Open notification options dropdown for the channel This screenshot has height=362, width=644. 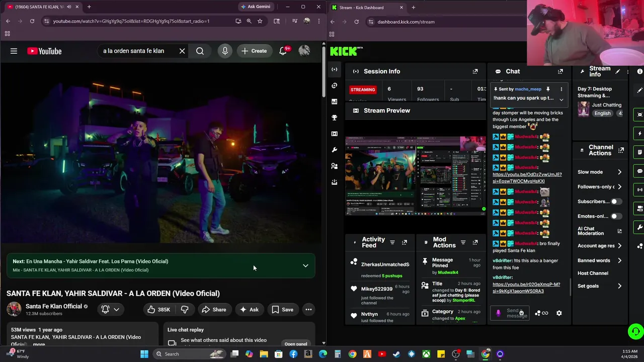tap(116, 310)
